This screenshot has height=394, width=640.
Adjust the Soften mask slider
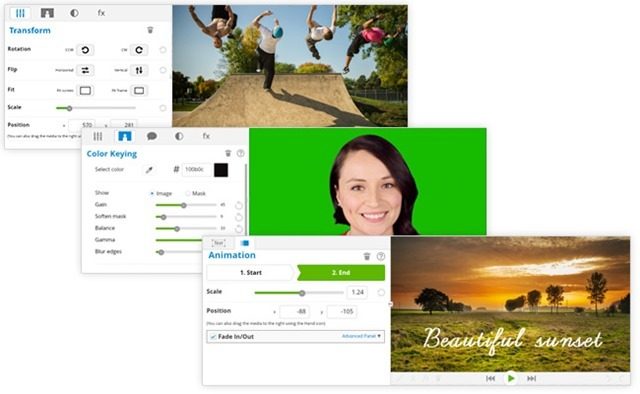tap(186, 217)
